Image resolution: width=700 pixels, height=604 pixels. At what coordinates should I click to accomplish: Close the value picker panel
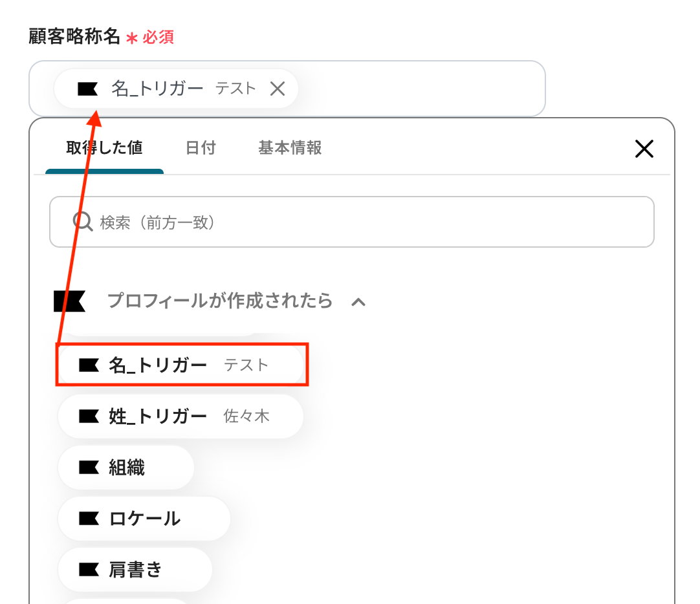tap(644, 149)
